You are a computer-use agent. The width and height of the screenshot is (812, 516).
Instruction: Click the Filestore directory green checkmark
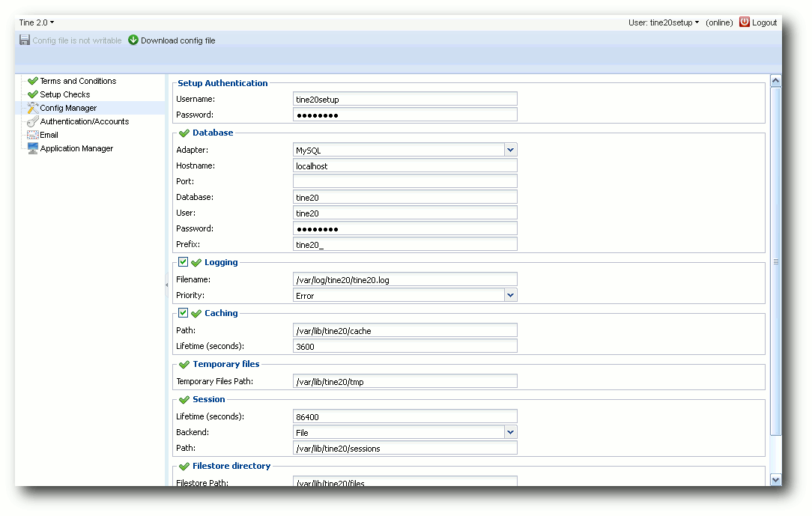tap(184, 467)
